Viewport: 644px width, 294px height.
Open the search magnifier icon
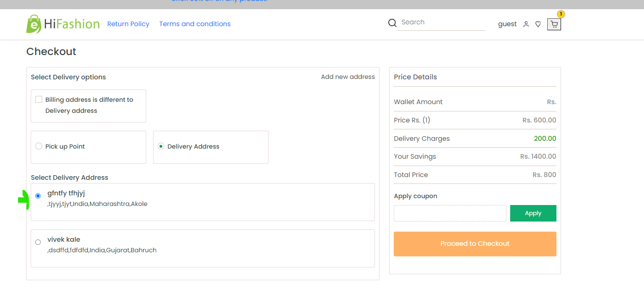pyautogui.click(x=392, y=23)
